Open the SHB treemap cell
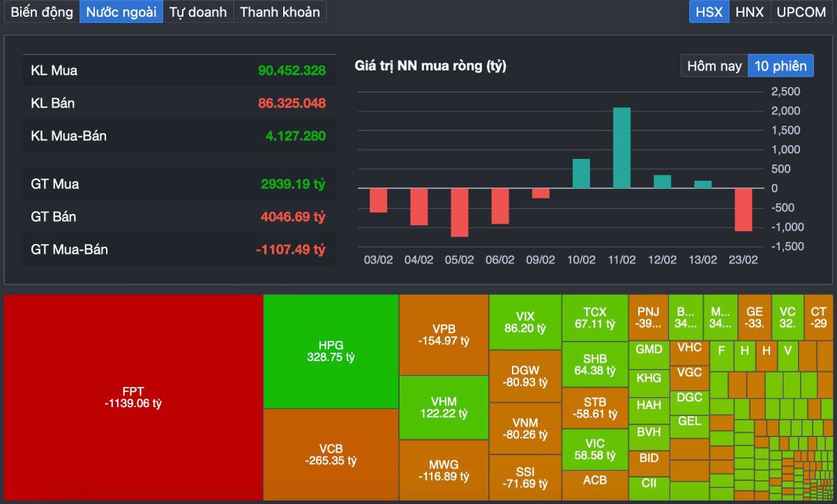837x504 pixels. (x=595, y=365)
